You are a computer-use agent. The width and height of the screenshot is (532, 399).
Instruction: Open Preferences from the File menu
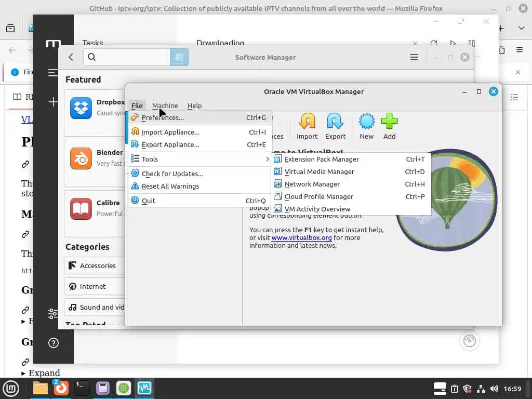pos(200,118)
